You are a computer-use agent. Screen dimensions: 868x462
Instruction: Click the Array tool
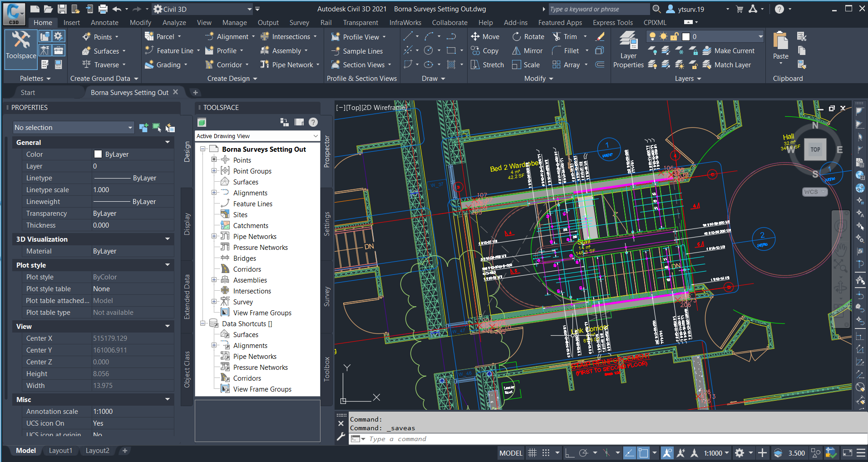566,65
